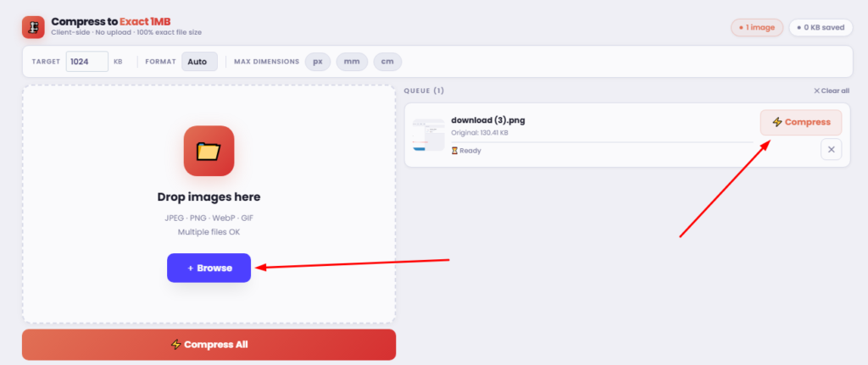Viewport: 868px width, 365px height.
Task: Click the app logo icon beside the title
Action: (33, 27)
